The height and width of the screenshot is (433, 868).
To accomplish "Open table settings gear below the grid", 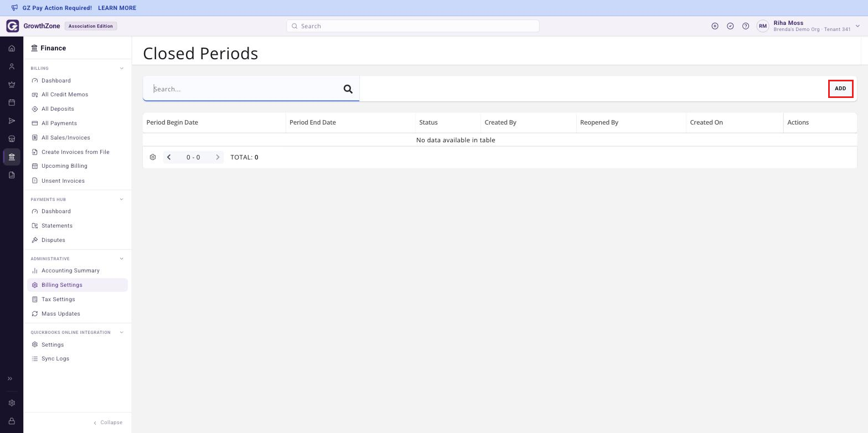I will point(153,157).
